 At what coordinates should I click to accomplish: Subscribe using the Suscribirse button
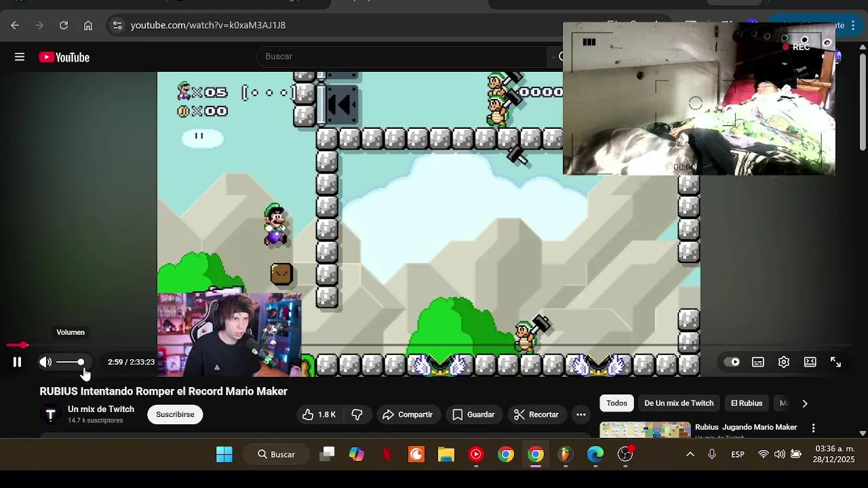pos(175,414)
